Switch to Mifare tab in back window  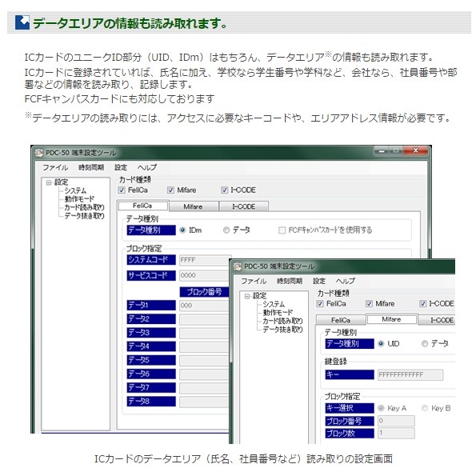[x=193, y=206]
